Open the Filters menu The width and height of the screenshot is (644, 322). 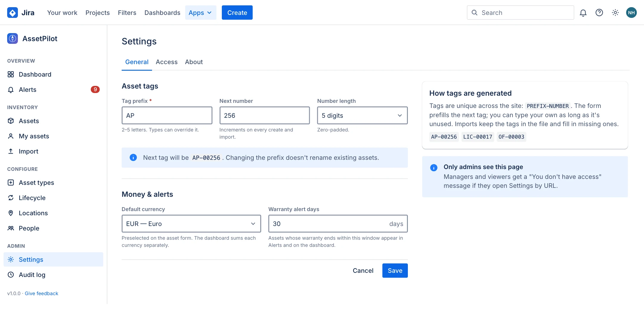pos(127,13)
